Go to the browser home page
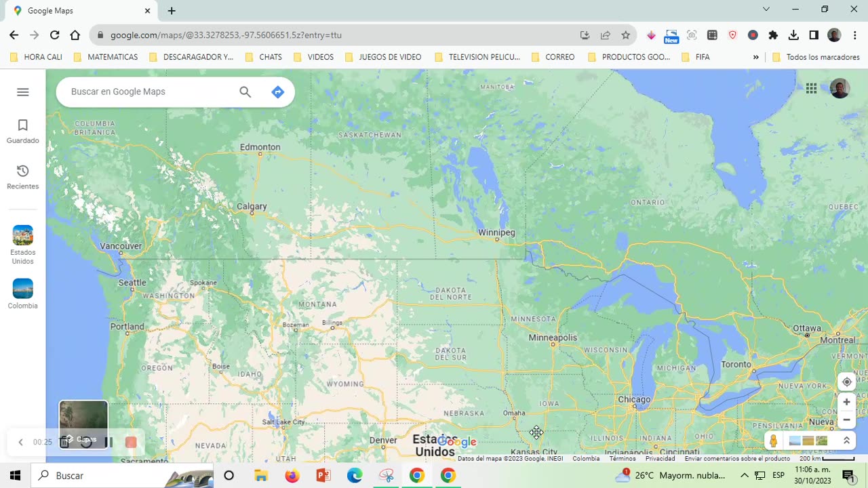The image size is (868, 488). 75,35
